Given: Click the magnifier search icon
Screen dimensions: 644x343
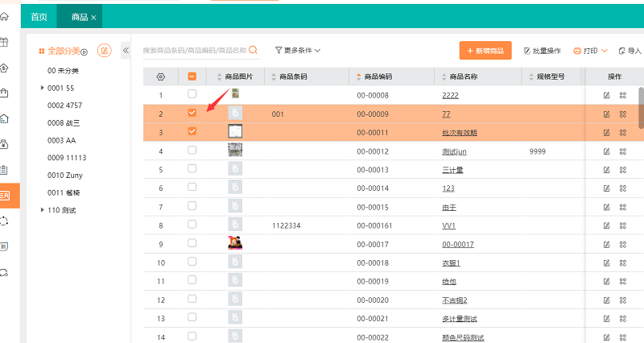Looking at the screenshot, I should pyautogui.click(x=254, y=50).
